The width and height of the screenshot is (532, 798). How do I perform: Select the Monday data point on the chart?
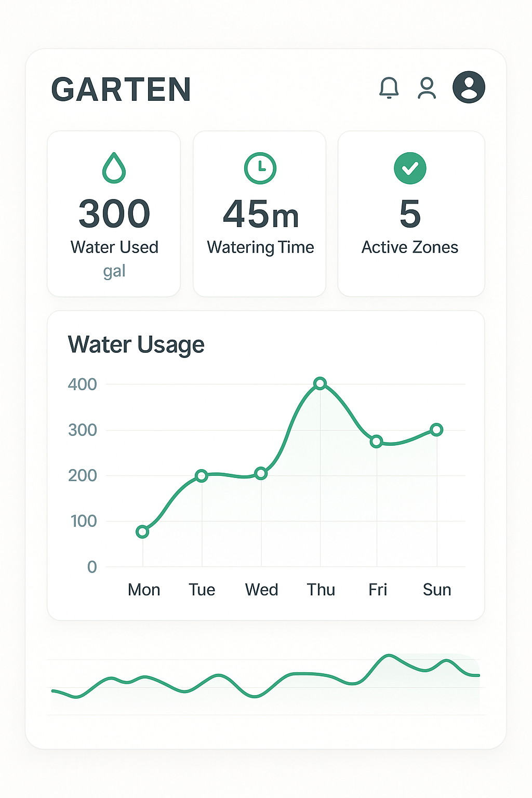142,531
